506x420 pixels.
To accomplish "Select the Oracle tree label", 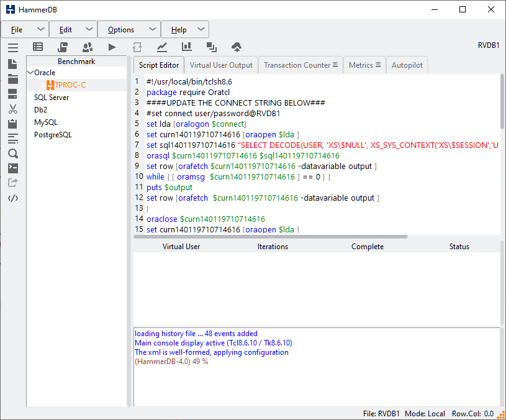I will click(x=45, y=73).
